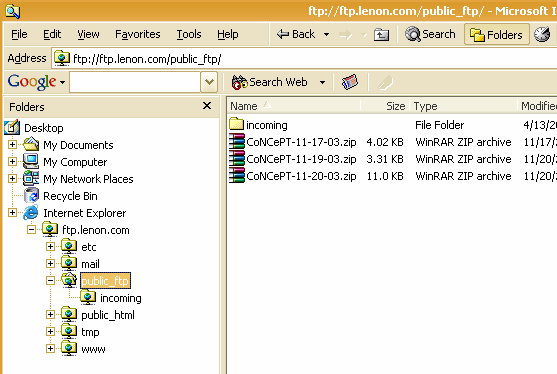Expand My Documents in the tree

click(12, 145)
